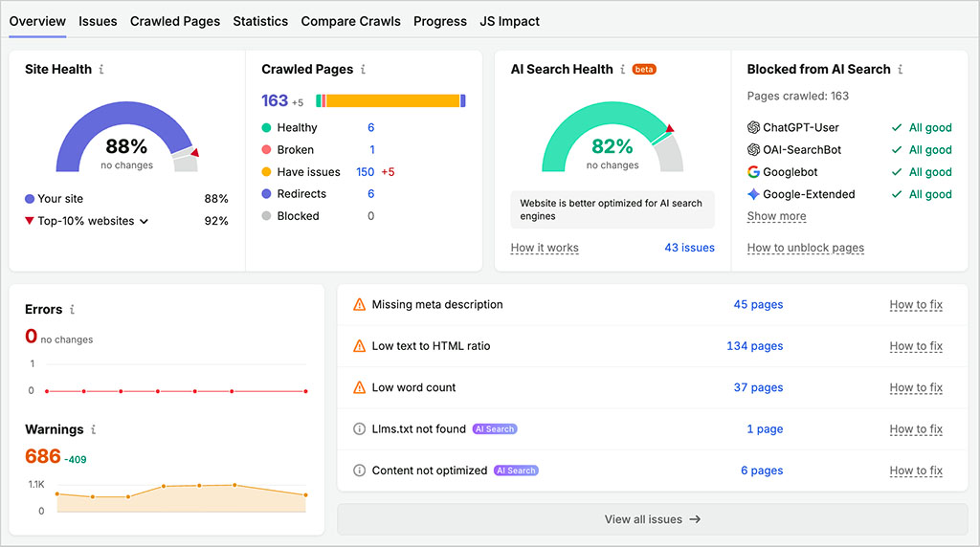Open the 37 pages link
The image size is (980, 547).
[758, 387]
